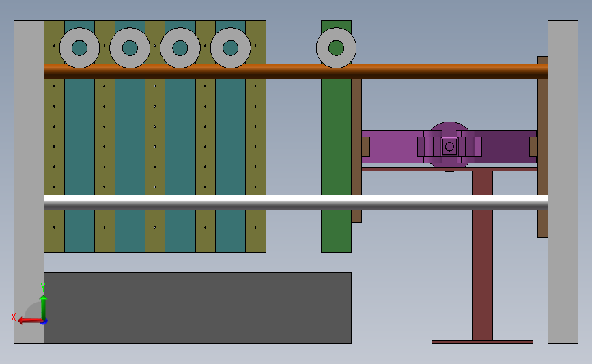Click the purple gearbox center hub

[x=449, y=147]
